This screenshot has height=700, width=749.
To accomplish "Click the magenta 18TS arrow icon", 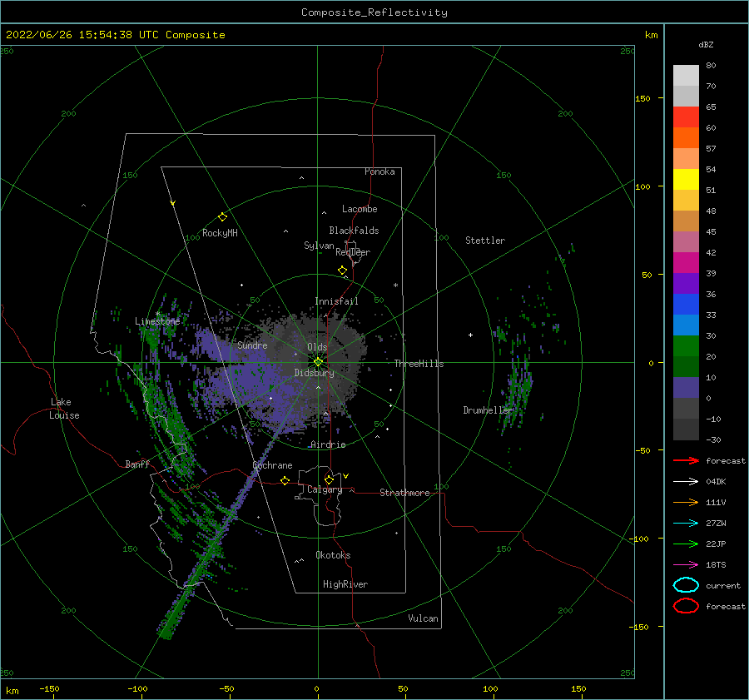I will (686, 565).
